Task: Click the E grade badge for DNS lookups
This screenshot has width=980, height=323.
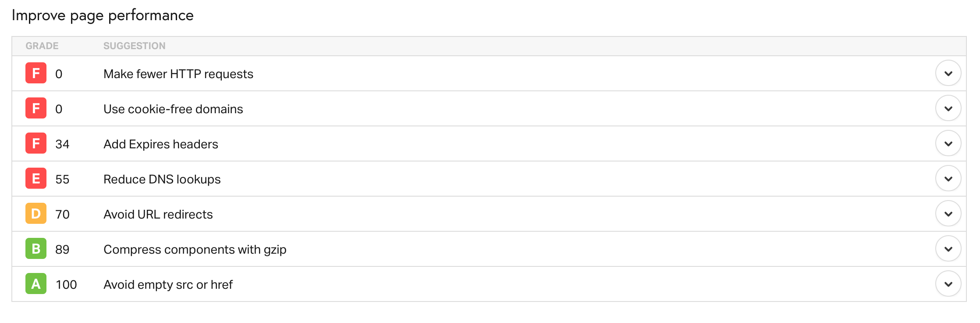Action: 36,179
